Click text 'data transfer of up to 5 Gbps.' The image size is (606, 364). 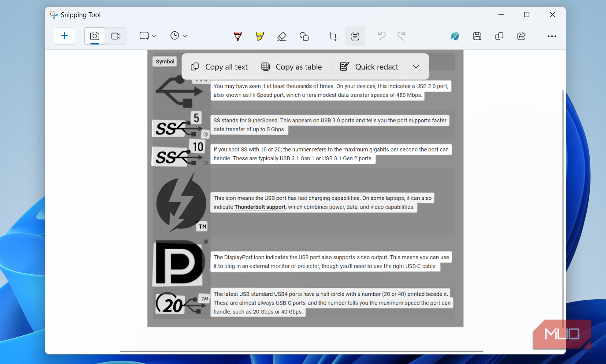(x=249, y=129)
